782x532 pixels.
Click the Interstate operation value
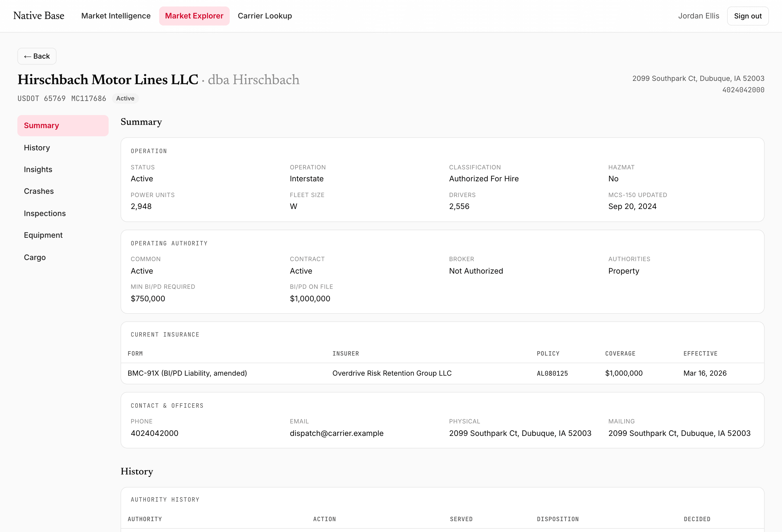coord(307,179)
